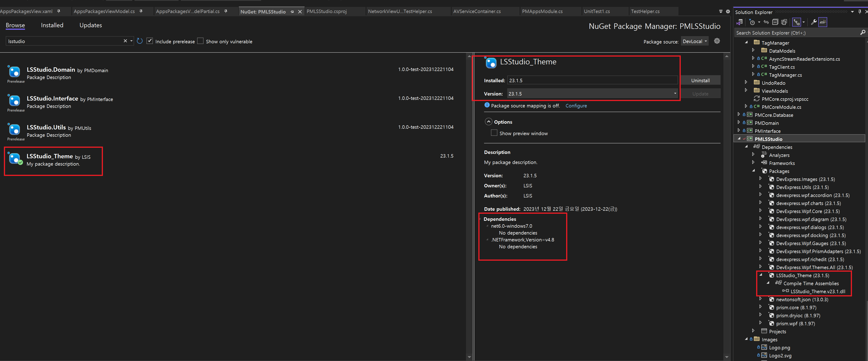Viewport: 868px width, 361px height.
Task: Click the Uninstall button
Action: pos(700,80)
